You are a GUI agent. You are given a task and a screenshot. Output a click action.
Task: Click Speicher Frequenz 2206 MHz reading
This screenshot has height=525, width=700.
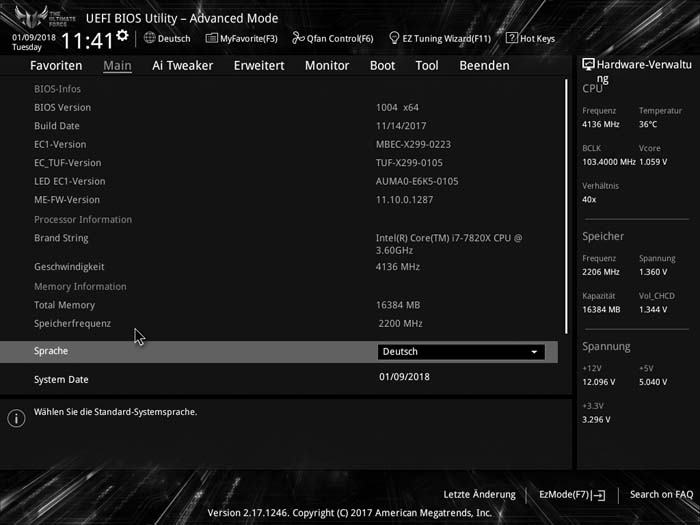[600, 272]
